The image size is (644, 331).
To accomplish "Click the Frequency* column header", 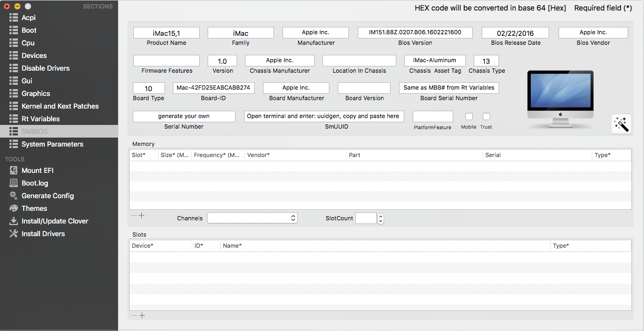I will [x=218, y=155].
